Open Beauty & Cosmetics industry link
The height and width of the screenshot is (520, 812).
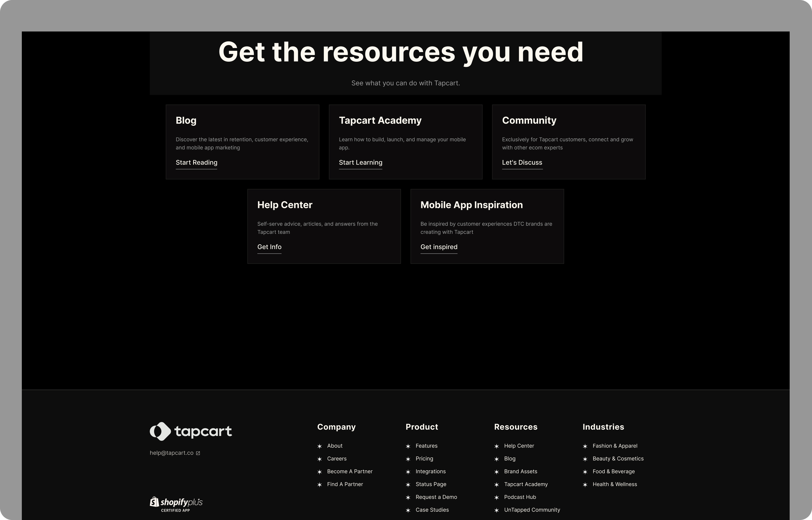[618, 459]
